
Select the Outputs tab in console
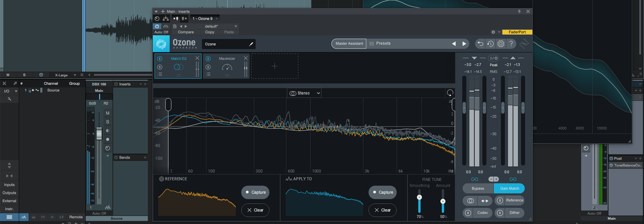click(9, 193)
